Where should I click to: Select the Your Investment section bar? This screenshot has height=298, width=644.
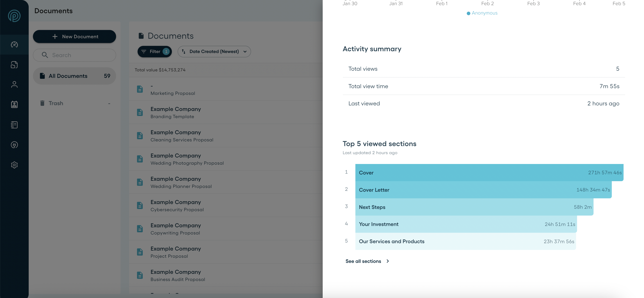click(x=466, y=224)
